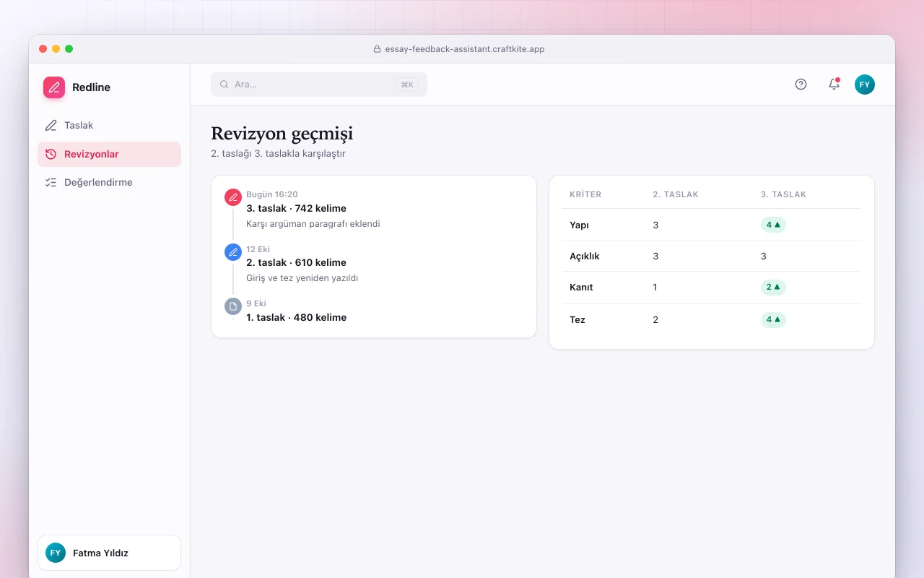Click the '2. TASLAK' column header
The width and height of the screenshot is (924, 578).
tap(676, 194)
